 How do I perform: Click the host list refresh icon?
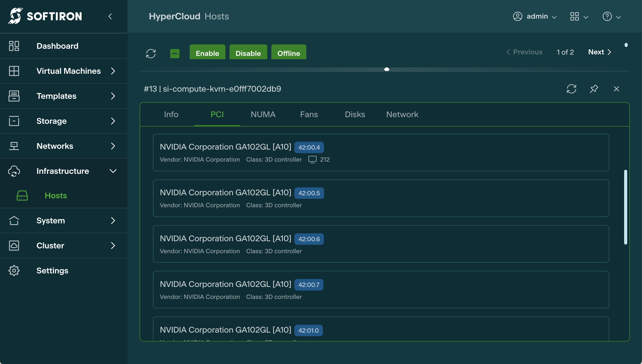(151, 54)
